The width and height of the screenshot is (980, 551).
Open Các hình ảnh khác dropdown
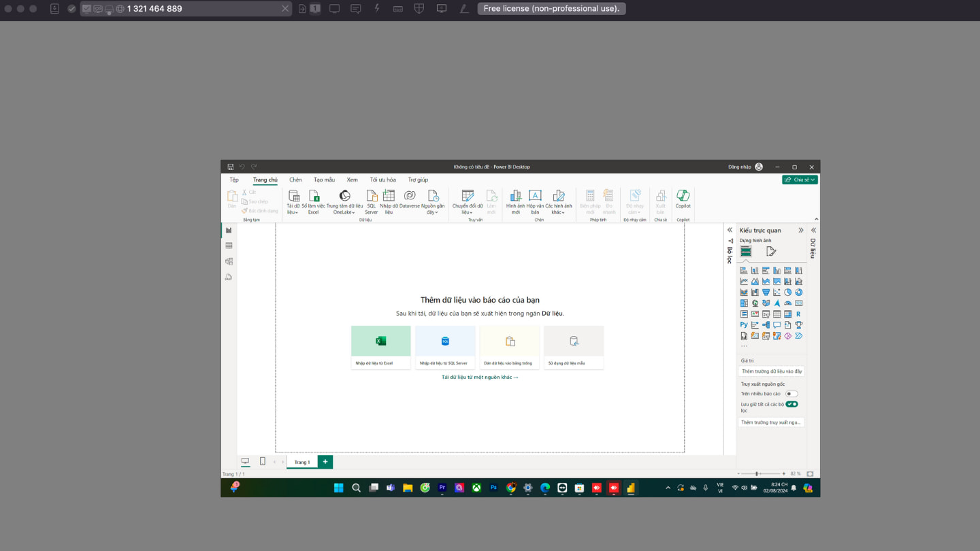(558, 202)
